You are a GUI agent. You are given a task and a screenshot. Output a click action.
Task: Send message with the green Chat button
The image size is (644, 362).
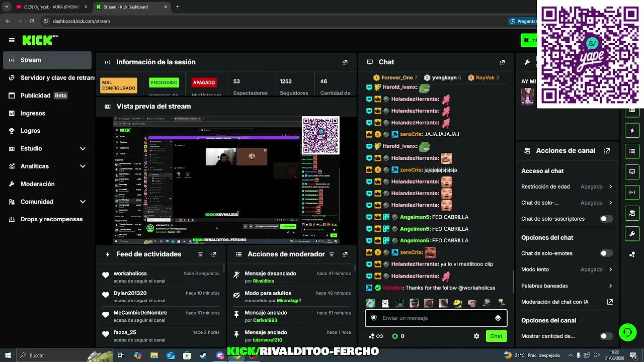[x=496, y=336]
